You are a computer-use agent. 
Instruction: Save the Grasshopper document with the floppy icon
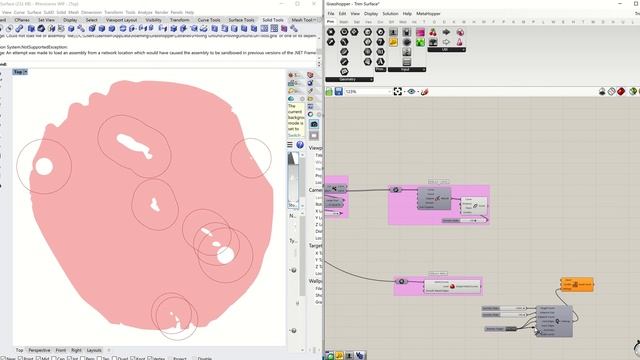[339, 92]
